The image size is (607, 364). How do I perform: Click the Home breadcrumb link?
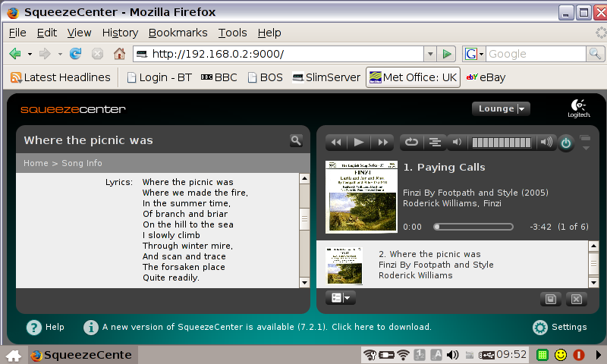click(x=36, y=163)
